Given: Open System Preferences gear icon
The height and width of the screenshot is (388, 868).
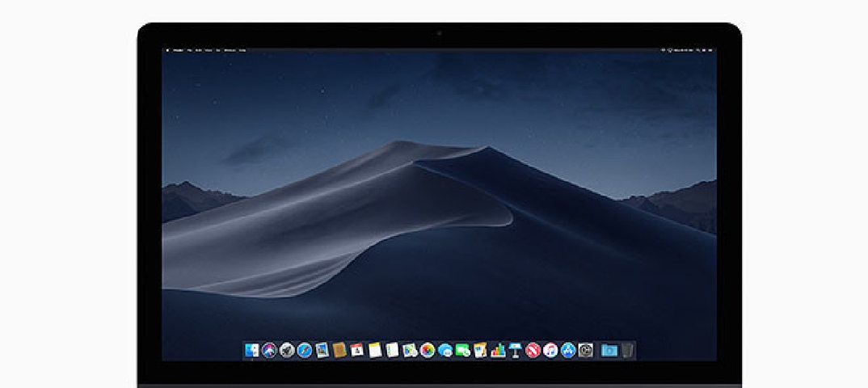Looking at the screenshot, I should (586, 350).
